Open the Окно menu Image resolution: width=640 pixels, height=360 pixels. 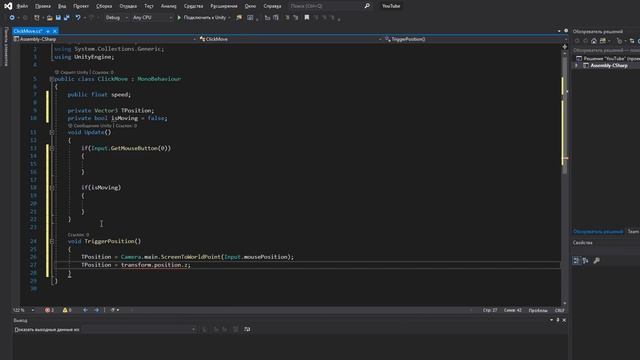250,6
